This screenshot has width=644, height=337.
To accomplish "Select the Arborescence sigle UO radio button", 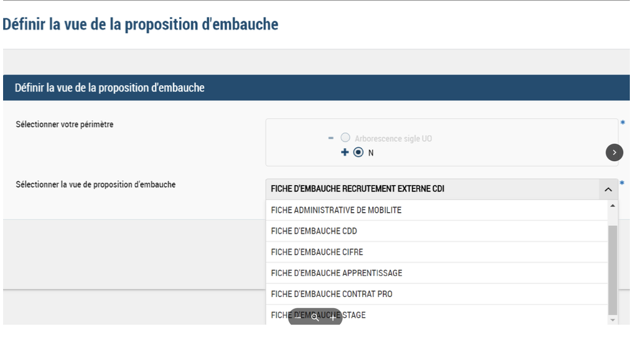I will tap(345, 138).
